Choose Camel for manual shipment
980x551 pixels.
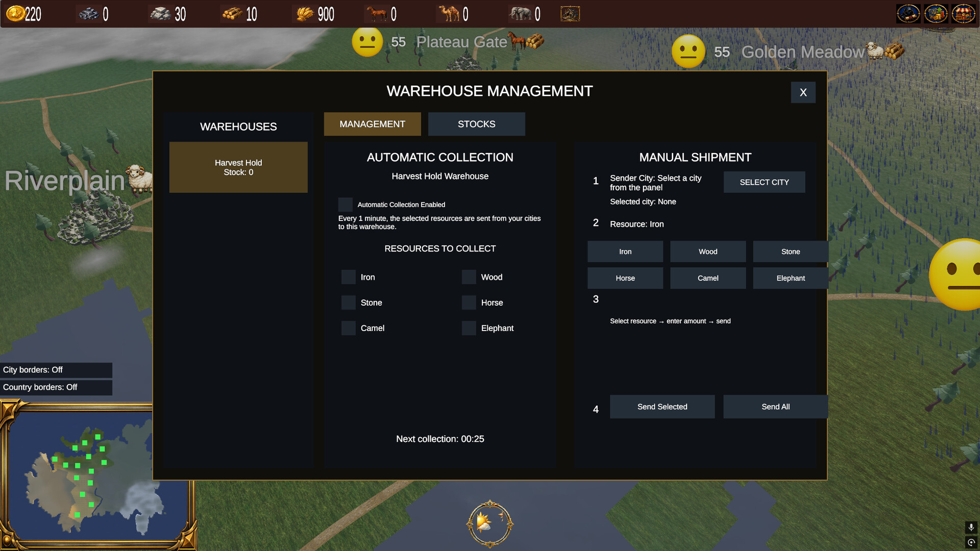click(x=708, y=278)
